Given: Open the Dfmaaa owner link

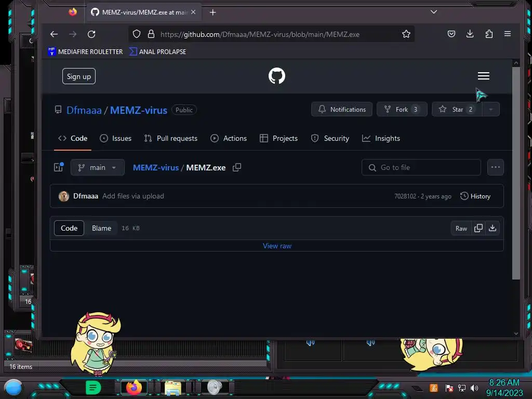Looking at the screenshot, I should [x=84, y=110].
